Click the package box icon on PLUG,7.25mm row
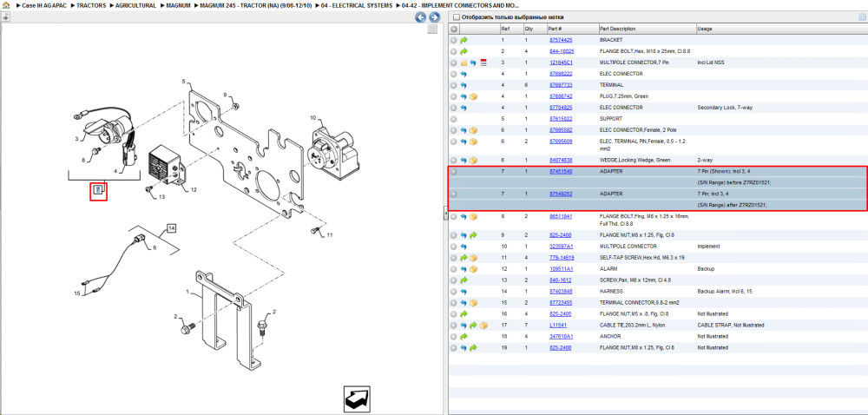The width and height of the screenshot is (868, 415). tap(473, 97)
